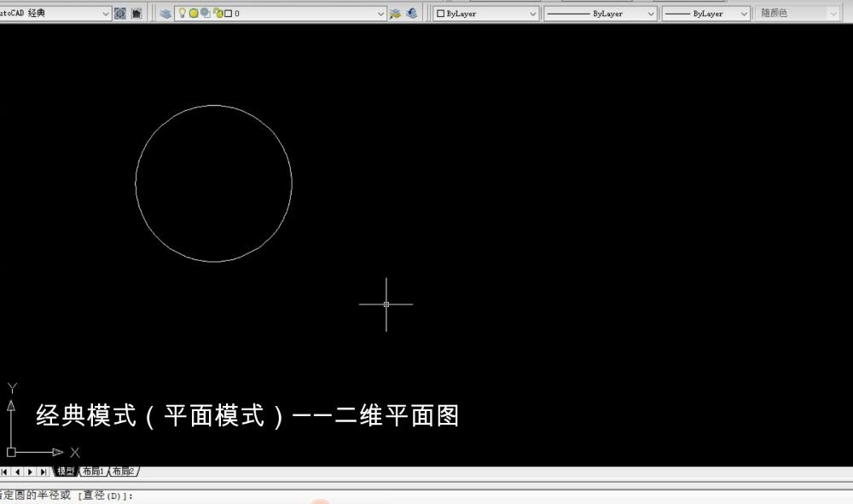
Task: Expand the layer control dropdown
Action: 381,13
